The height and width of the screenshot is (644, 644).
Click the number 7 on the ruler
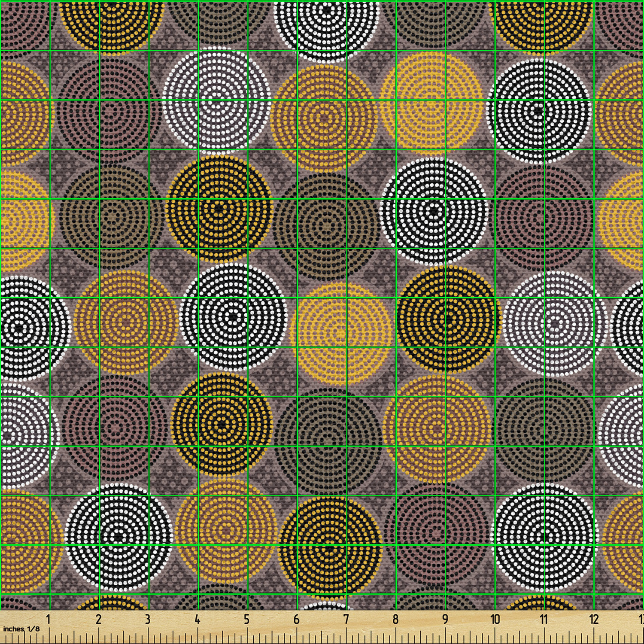[346, 619]
